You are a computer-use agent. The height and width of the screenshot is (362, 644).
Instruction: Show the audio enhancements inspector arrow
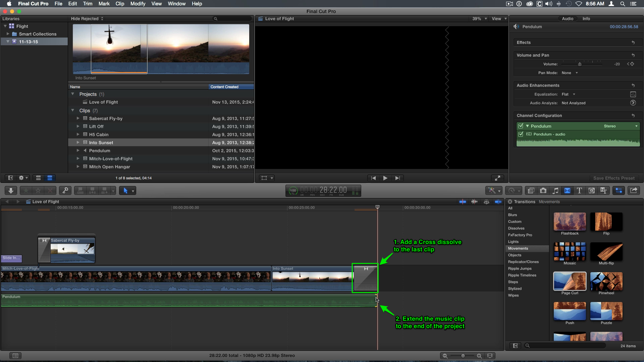(x=633, y=103)
